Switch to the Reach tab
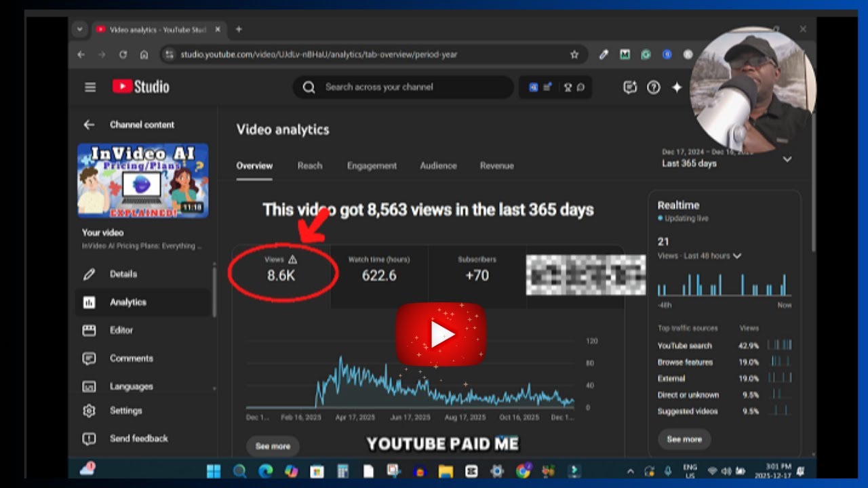This screenshot has height=488, width=868. (x=310, y=166)
